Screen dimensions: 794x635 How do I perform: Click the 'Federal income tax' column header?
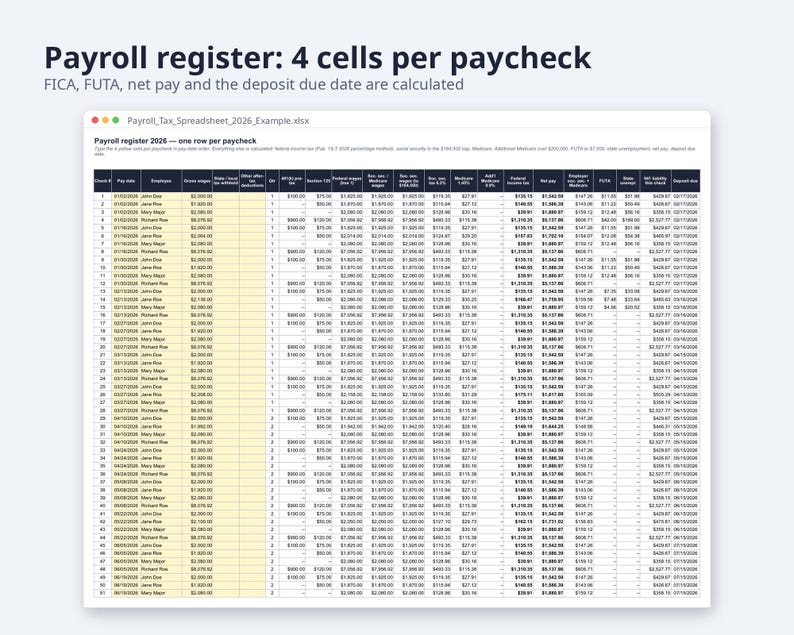point(519,181)
